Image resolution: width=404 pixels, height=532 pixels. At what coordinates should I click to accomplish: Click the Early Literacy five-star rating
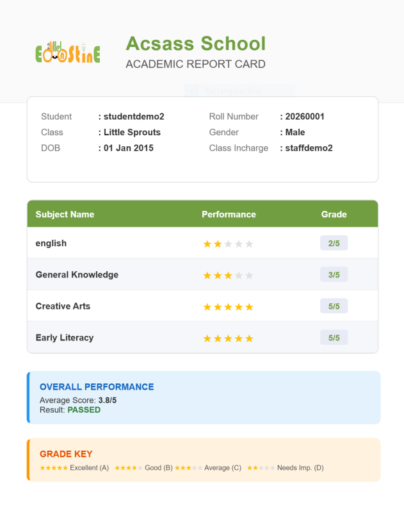228,338
